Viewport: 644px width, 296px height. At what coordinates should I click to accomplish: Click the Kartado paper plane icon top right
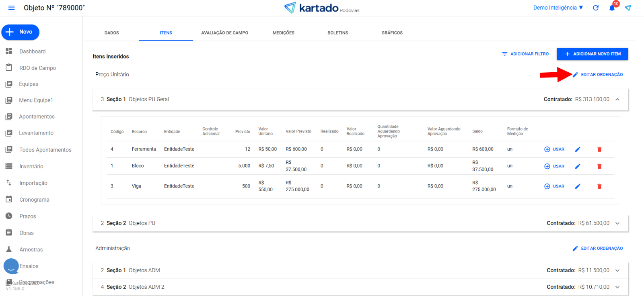point(628,8)
